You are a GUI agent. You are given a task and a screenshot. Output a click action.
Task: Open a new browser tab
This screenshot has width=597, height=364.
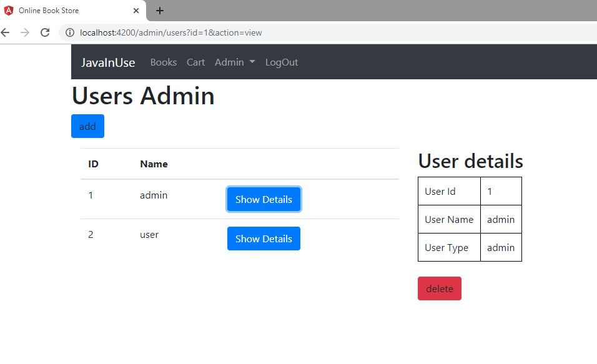click(160, 11)
